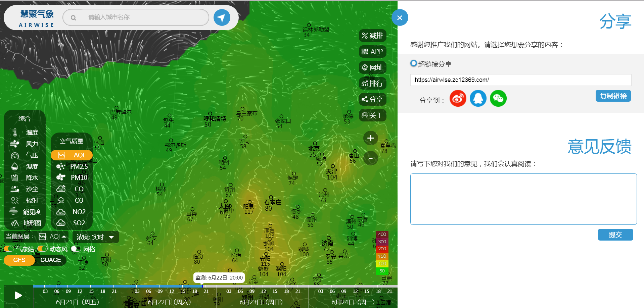Select the PM10 layer
Image resolution: width=644 pixels, height=308 pixels.
[72, 177]
